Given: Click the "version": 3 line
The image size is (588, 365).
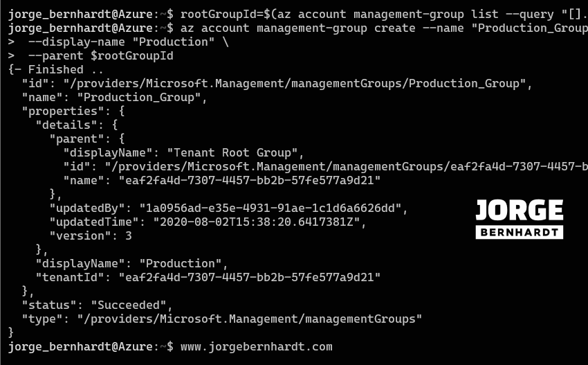Looking at the screenshot, I should [x=90, y=235].
